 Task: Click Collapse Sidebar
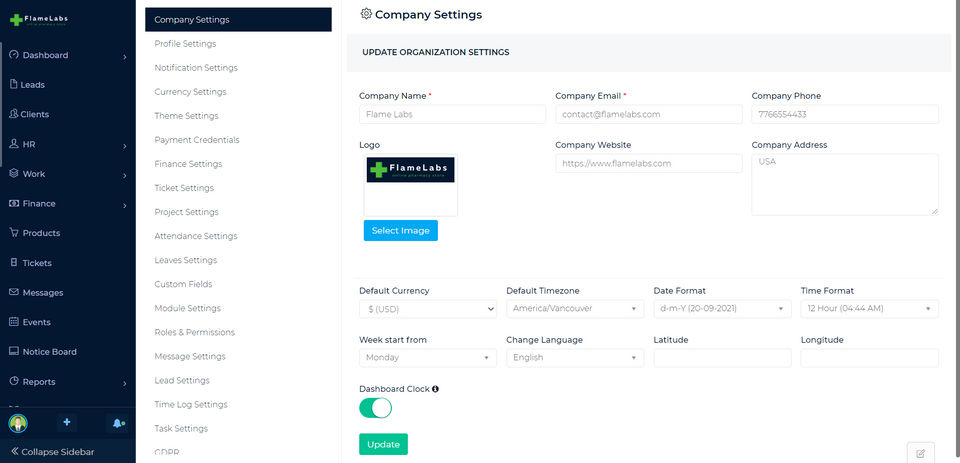click(x=53, y=451)
